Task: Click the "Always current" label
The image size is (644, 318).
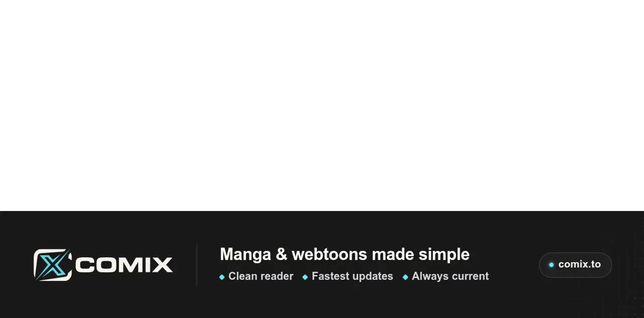Action: (450, 276)
